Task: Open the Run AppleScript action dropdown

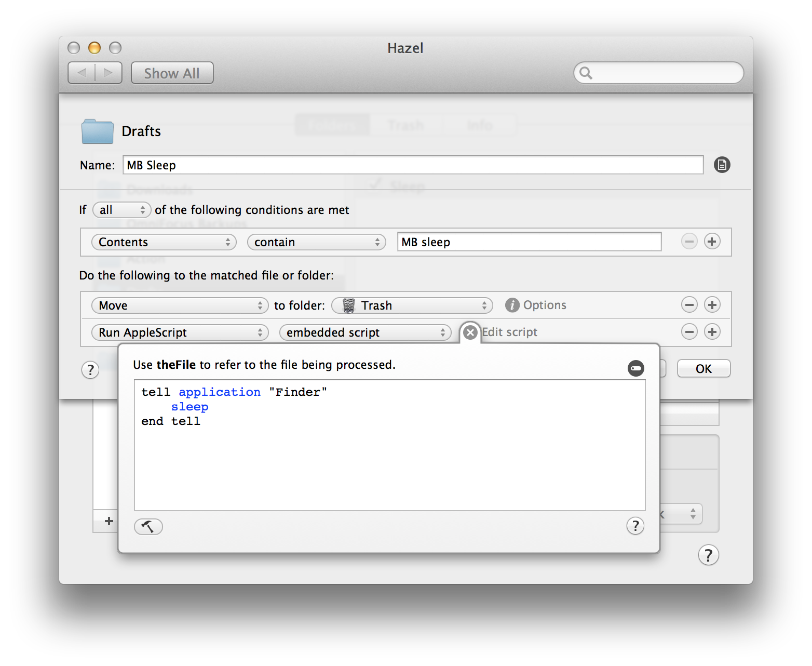Action: [x=180, y=332]
